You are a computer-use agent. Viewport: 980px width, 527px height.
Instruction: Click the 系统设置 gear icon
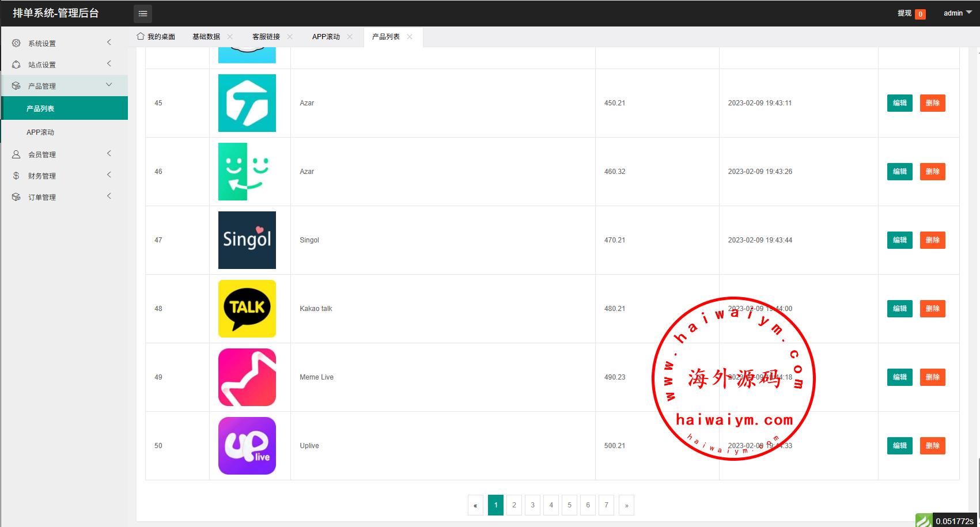click(16, 43)
